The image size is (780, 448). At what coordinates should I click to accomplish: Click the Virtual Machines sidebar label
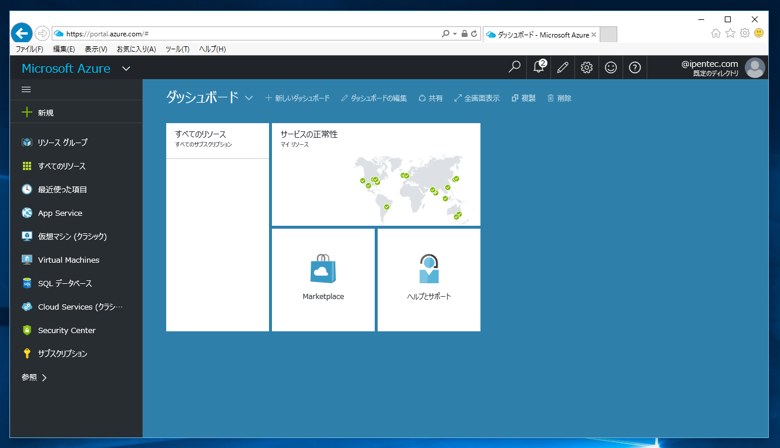click(x=69, y=260)
